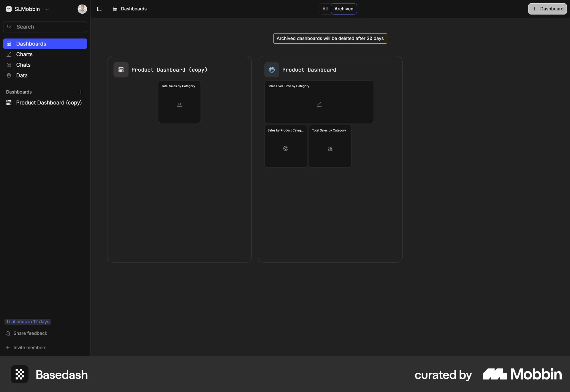Image resolution: width=570 pixels, height=392 pixels.
Task: Click the dashboard icon on Product Dashboard (copy)
Action: (121, 70)
